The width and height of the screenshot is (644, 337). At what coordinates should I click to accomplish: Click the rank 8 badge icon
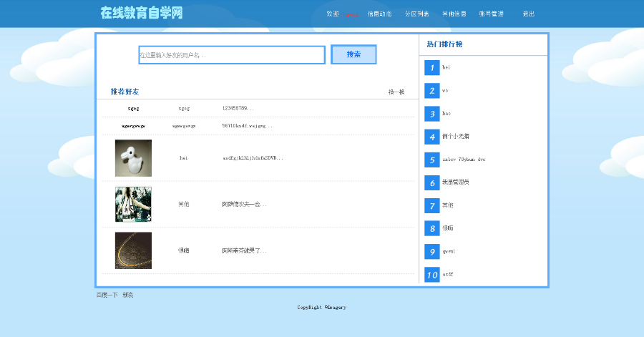[431, 229]
